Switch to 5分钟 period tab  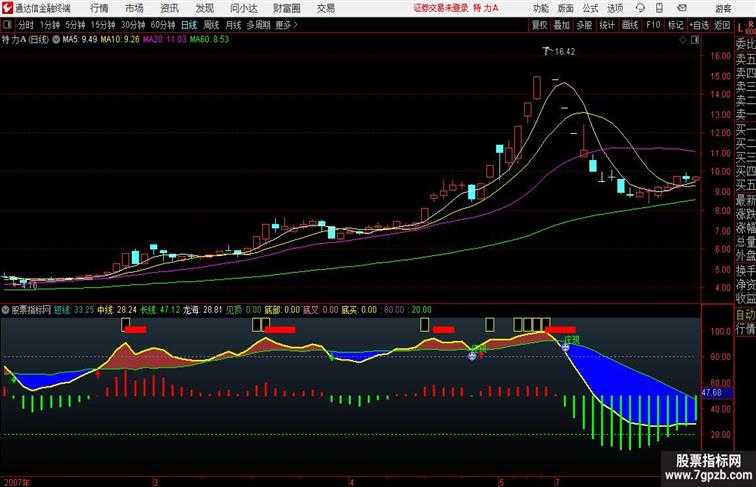click(x=75, y=25)
